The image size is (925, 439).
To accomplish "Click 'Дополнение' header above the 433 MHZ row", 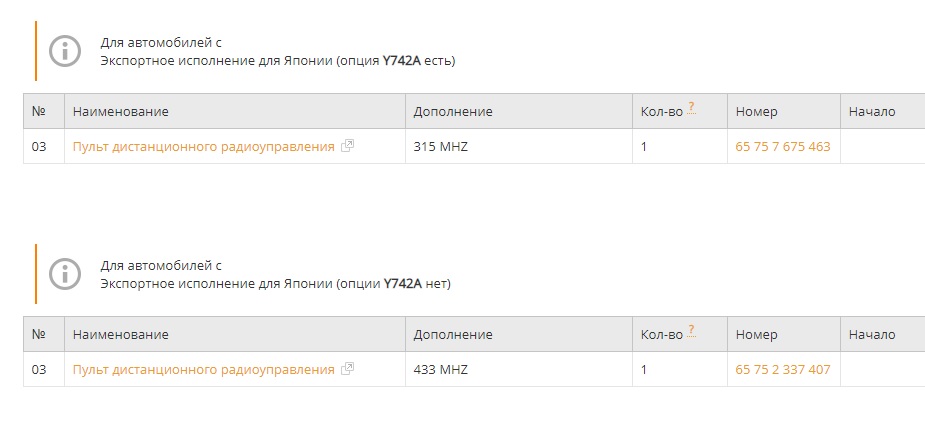I will click(x=453, y=335).
